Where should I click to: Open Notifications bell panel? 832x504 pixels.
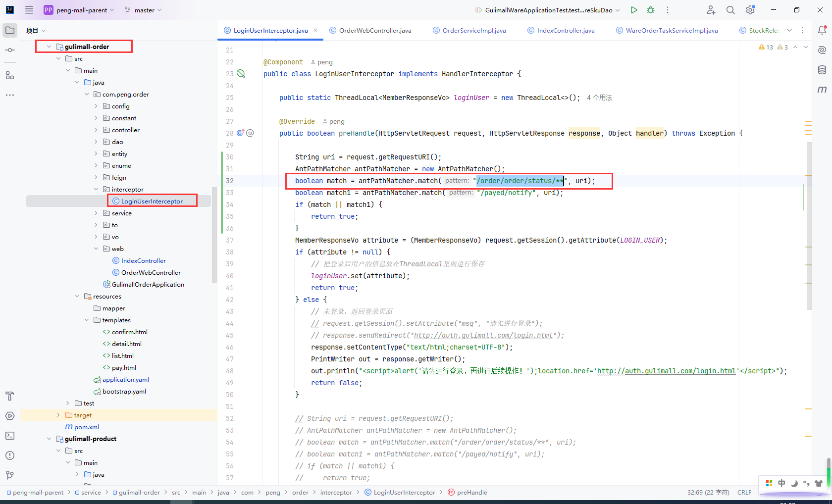pos(822,30)
